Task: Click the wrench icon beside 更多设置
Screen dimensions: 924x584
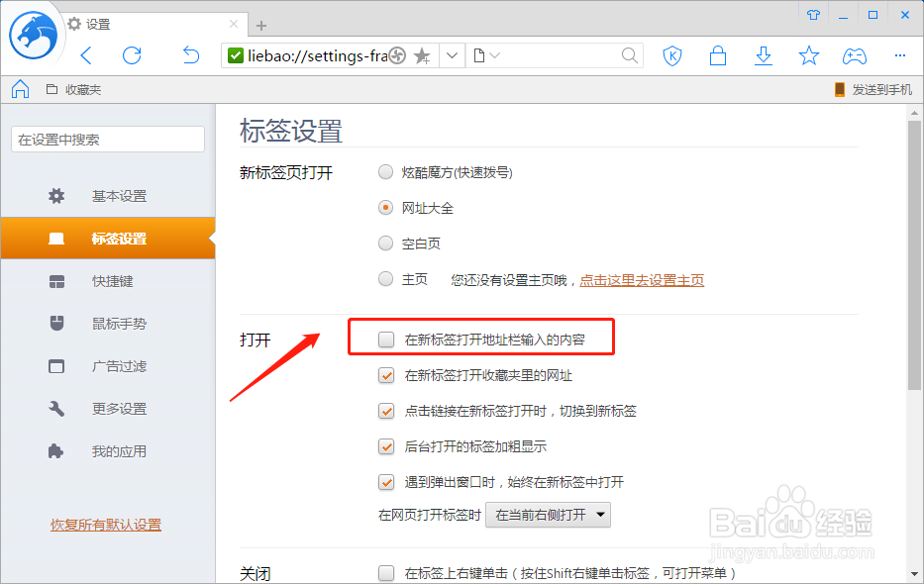Action: 56,409
